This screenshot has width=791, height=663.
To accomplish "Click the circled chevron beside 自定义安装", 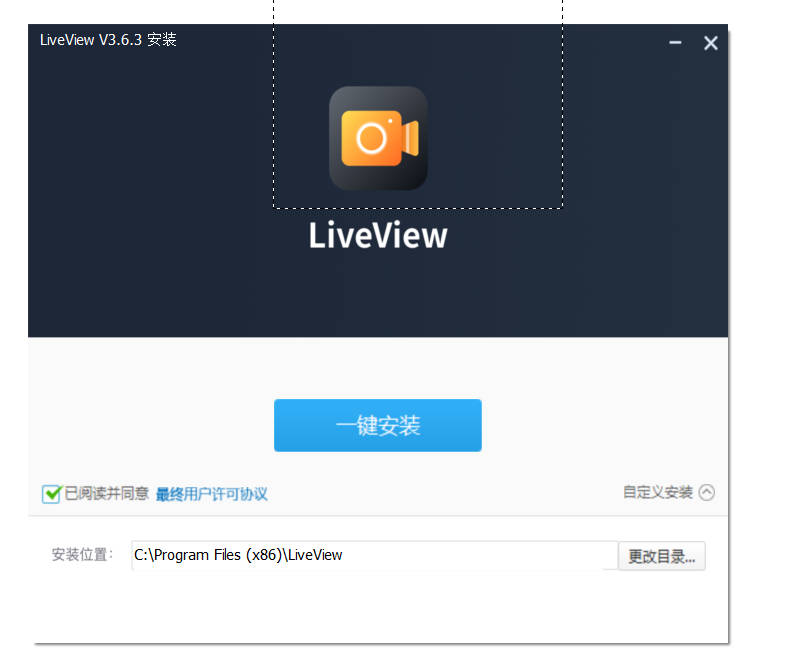I will click(x=707, y=492).
